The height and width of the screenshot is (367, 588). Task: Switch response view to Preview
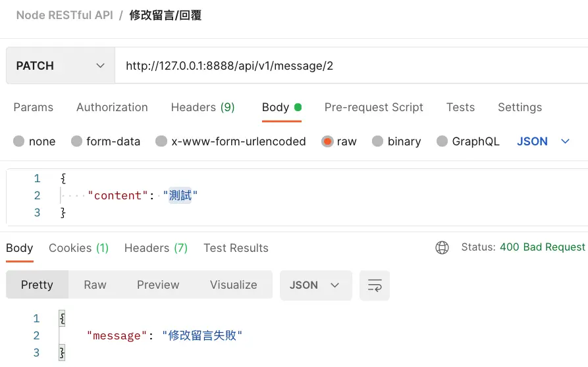pos(158,285)
